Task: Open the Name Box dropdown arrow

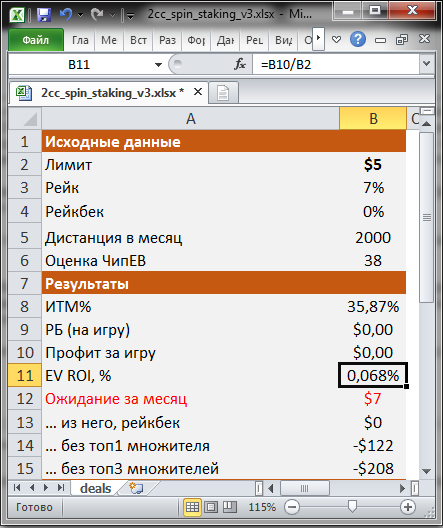Action: coord(158,64)
